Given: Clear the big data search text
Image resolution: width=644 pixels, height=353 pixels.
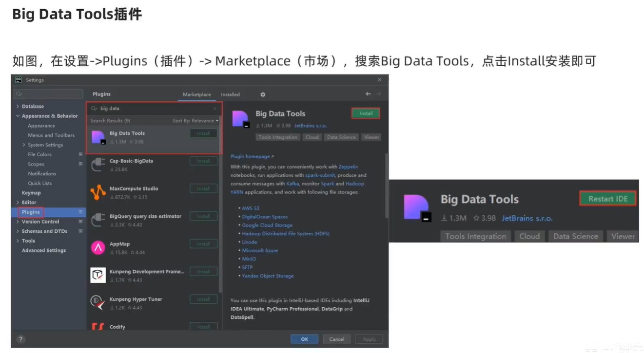Looking at the screenshot, I should click(215, 109).
